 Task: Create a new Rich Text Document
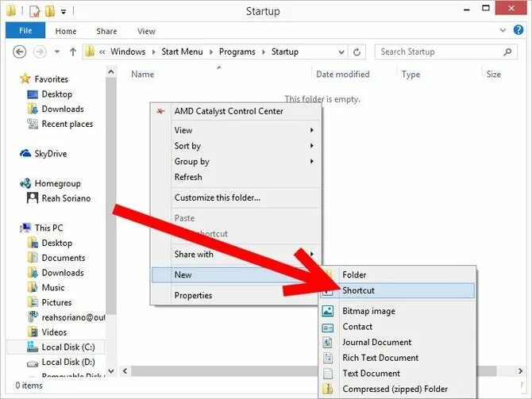click(x=397, y=358)
